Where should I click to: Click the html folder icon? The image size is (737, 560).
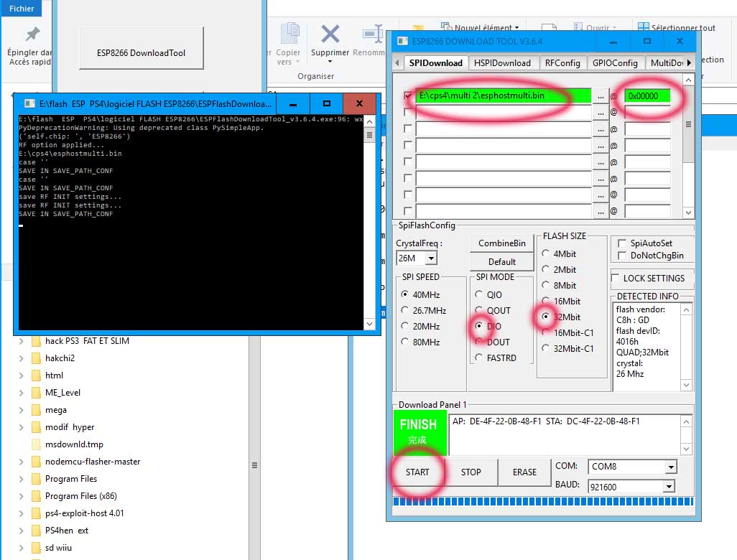pos(36,375)
